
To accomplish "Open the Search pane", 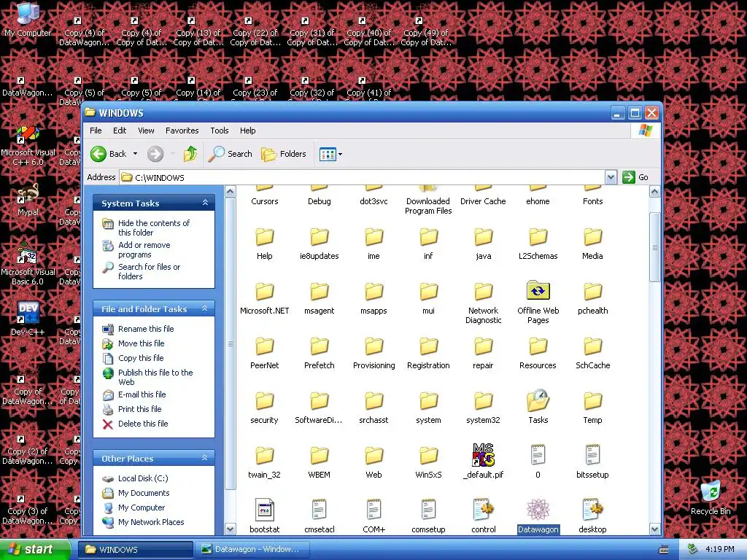I will pyautogui.click(x=230, y=154).
